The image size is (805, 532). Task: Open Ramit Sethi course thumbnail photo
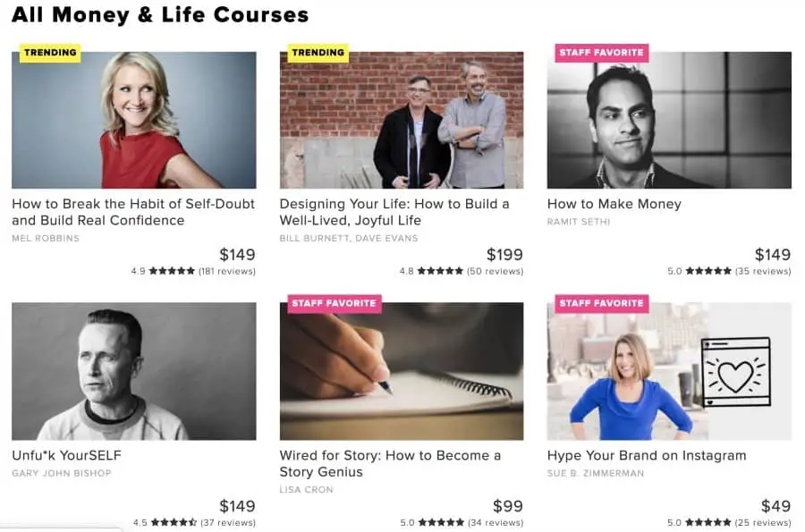[x=669, y=120]
